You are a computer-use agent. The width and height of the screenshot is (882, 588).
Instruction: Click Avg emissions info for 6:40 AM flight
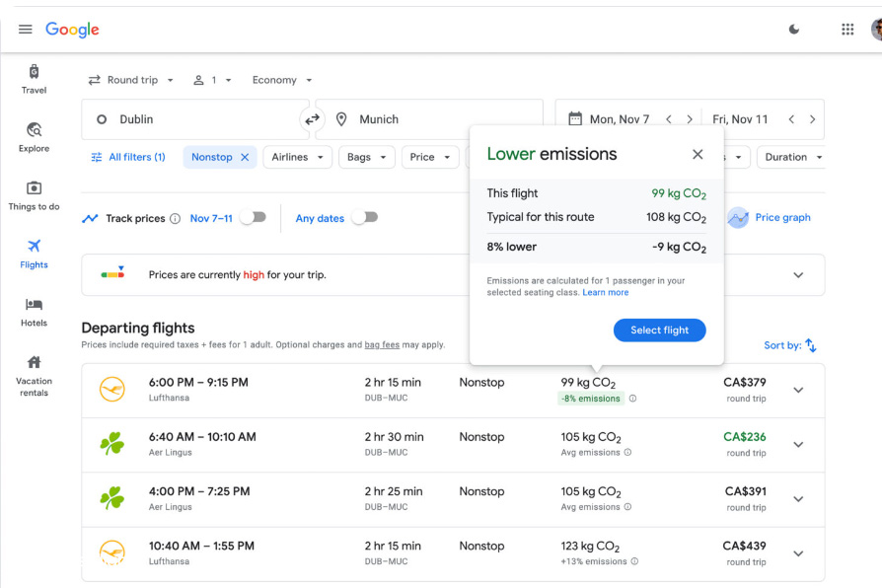click(x=627, y=453)
